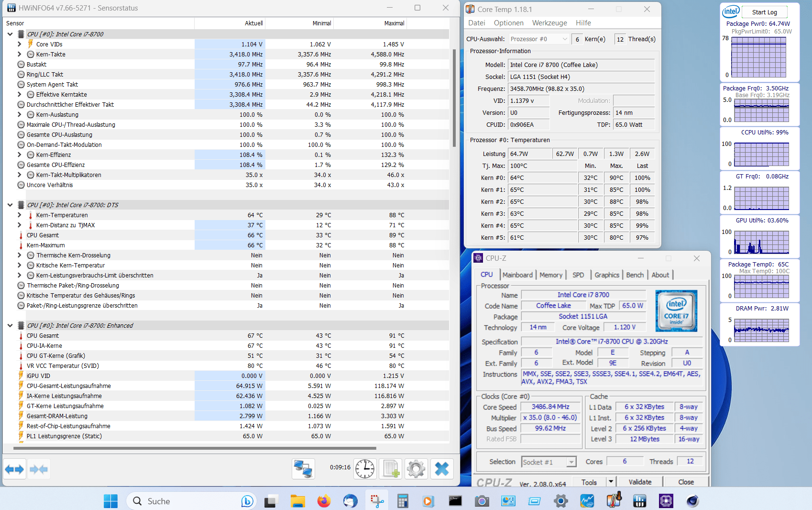Click the GPU Util% graph in Power Gadget

click(x=761, y=242)
